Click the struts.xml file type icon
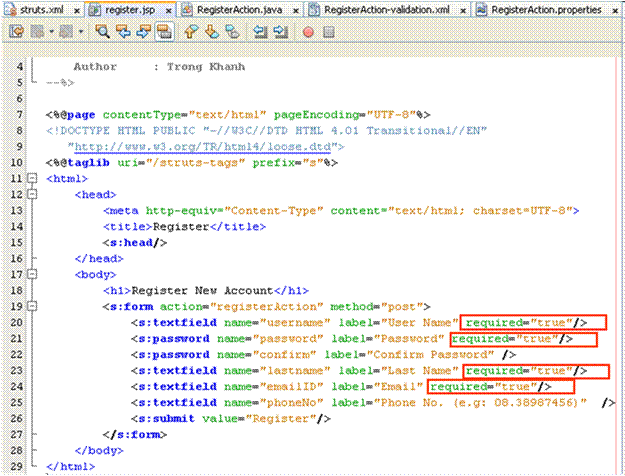 [11, 10]
